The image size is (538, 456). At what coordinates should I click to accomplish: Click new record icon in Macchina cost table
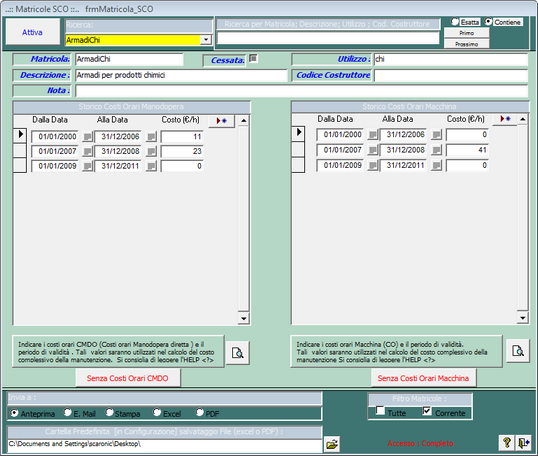point(505,119)
